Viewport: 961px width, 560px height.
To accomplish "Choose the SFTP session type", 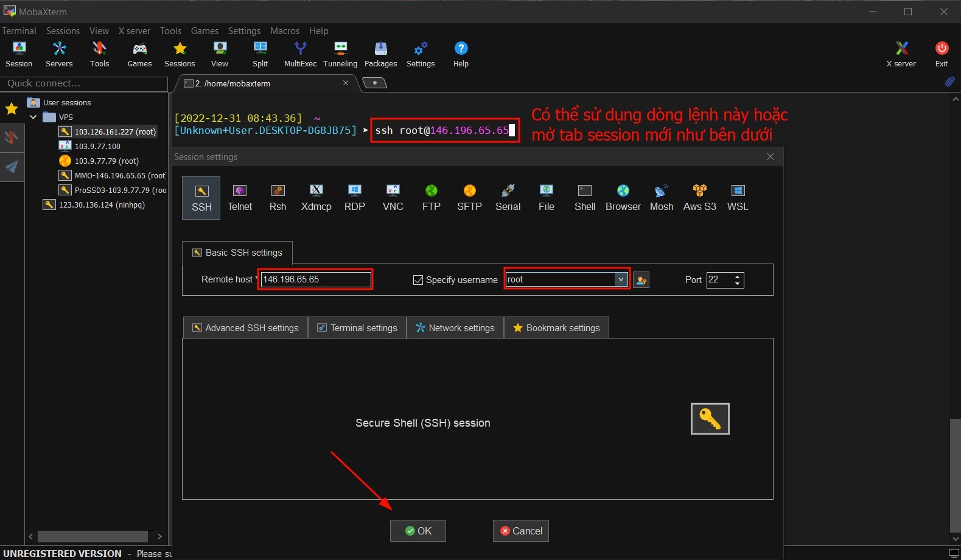I will (469, 198).
